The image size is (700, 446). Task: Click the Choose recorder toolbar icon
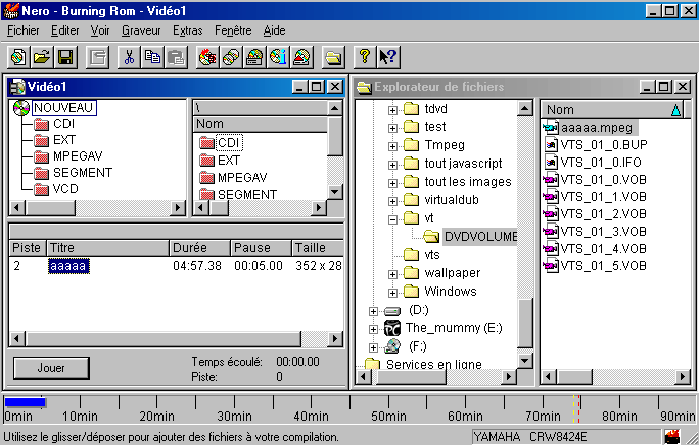(254, 57)
